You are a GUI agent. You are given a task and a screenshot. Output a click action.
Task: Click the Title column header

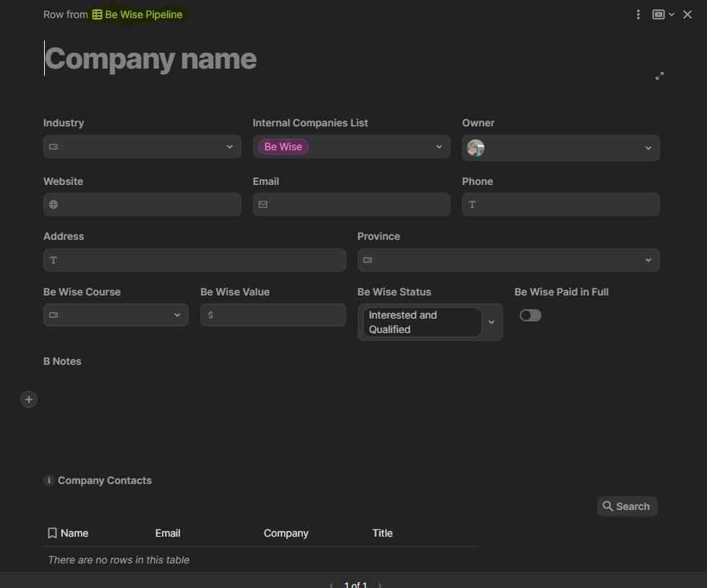[x=382, y=533]
